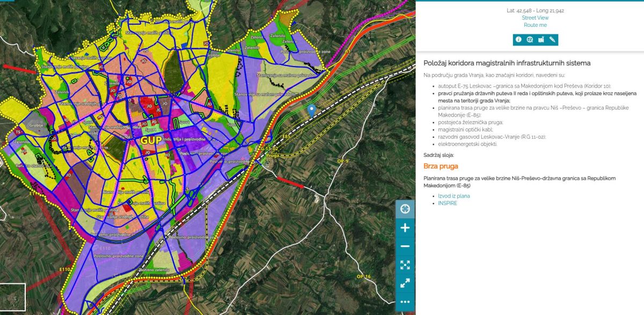Select the pencil draw tool

pos(552,39)
